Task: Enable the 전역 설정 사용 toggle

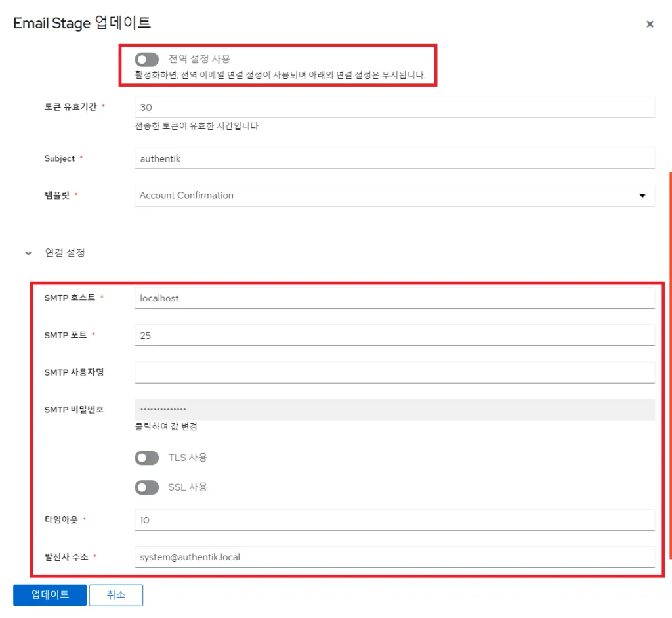Action: (146, 60)
